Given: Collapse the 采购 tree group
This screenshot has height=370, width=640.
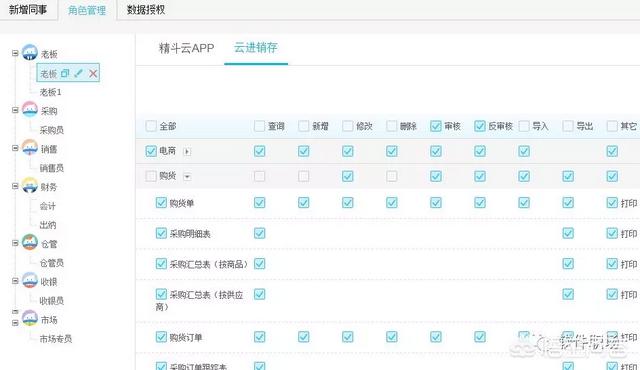Looking at the screenshot, I should pos(15,110).
